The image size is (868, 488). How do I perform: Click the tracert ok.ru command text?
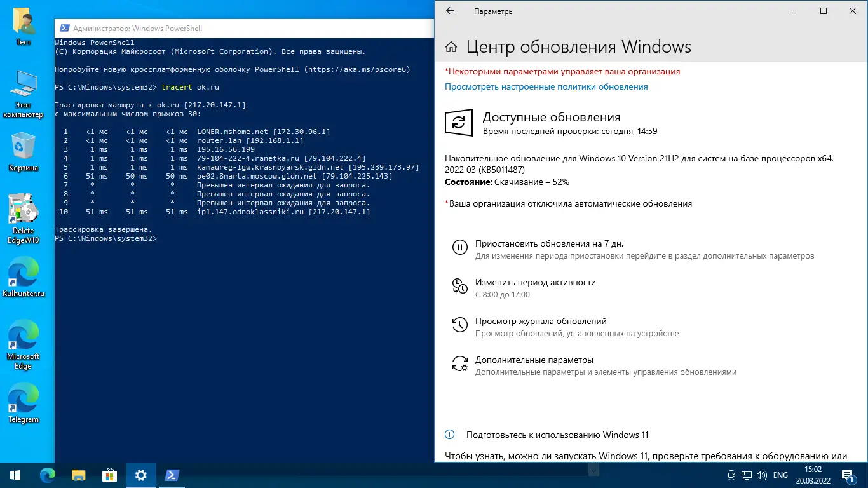[x=190, y=87]
